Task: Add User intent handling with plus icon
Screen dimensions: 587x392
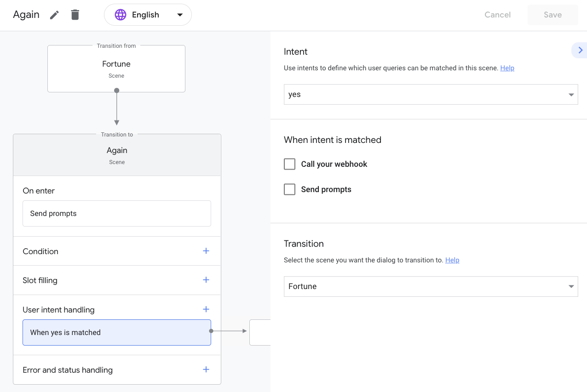Action: pyautogui.click(x=206, y=309)
